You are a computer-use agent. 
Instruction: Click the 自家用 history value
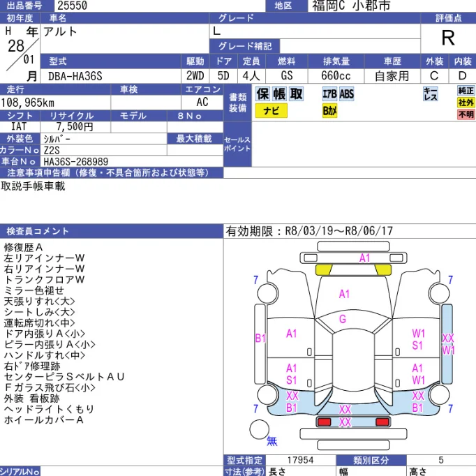click(x=392, y=76)
